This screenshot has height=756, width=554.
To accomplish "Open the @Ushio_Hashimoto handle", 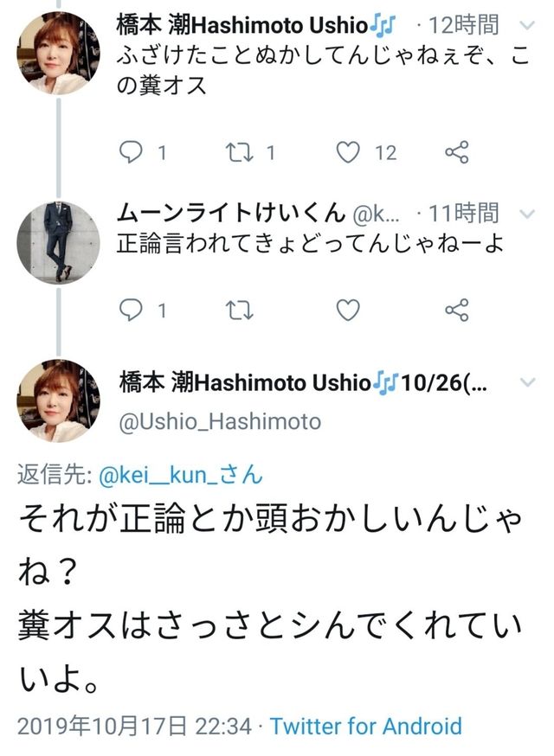I will click(x=220, y=421).
